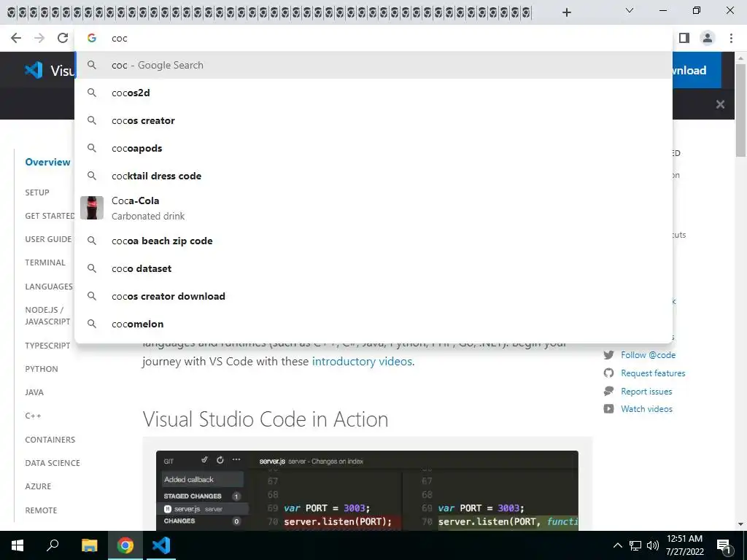
Task: Select 'coc - Google Search' suggestion
Action: point(373,65)
